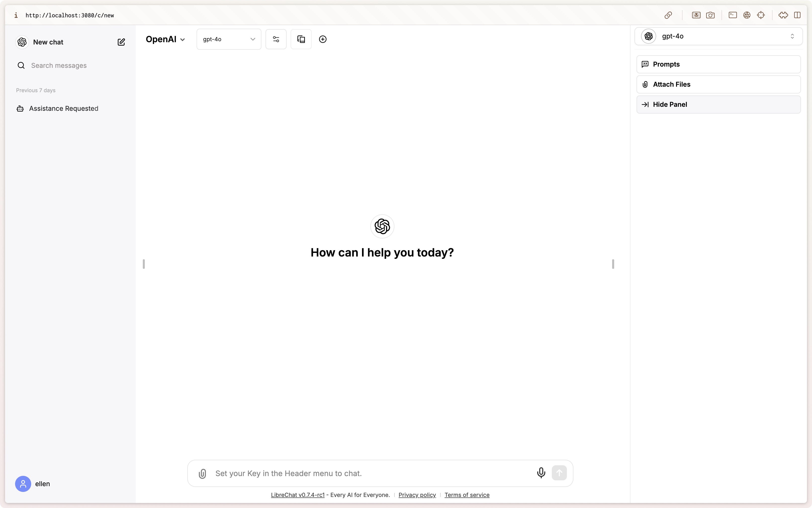Click the send message arrow button

tap(559, 473)
